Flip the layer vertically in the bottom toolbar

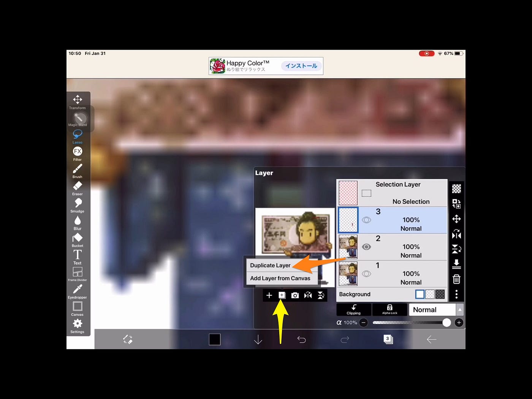[x=321, y=295]
